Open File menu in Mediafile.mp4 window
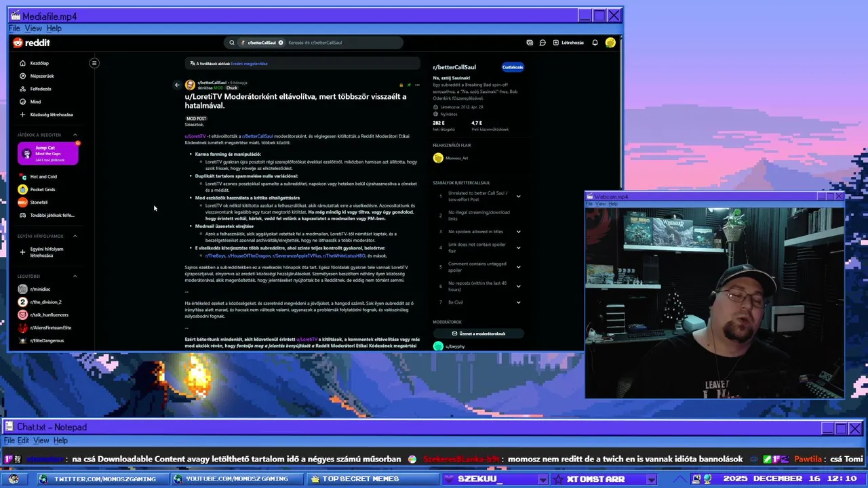This screenshot has width=868, height=488. 14,28
